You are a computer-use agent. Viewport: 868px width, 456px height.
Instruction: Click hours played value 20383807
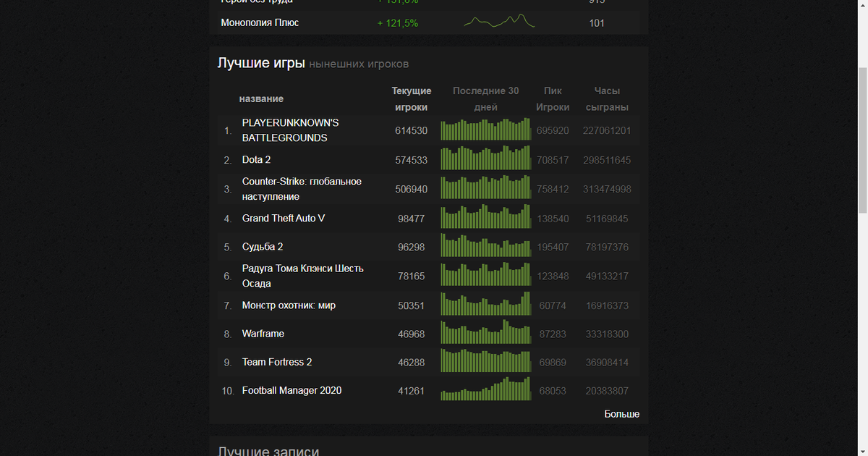(607, 391)
